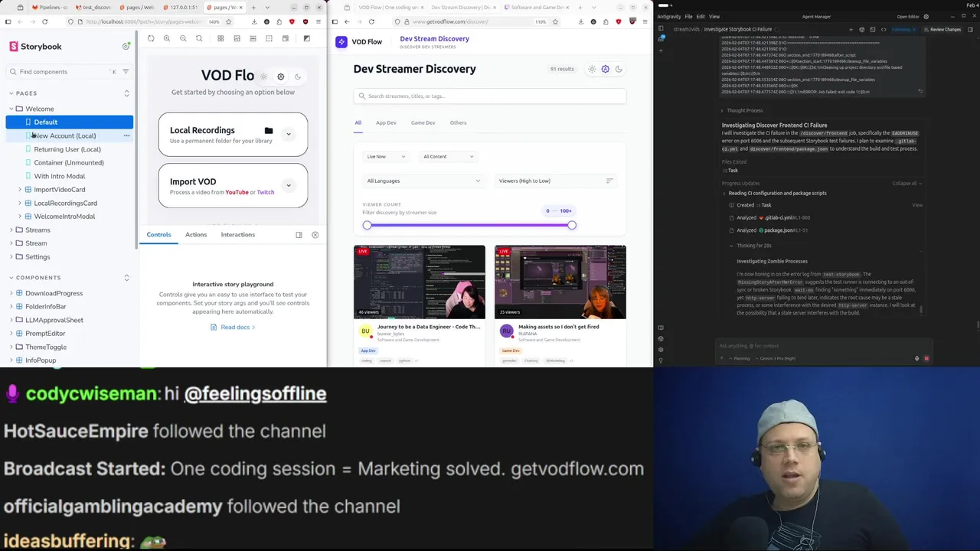
Task: Toggle measure tool in Storybook toolbar
Action: pyautogui.click(x=253, y=38)
